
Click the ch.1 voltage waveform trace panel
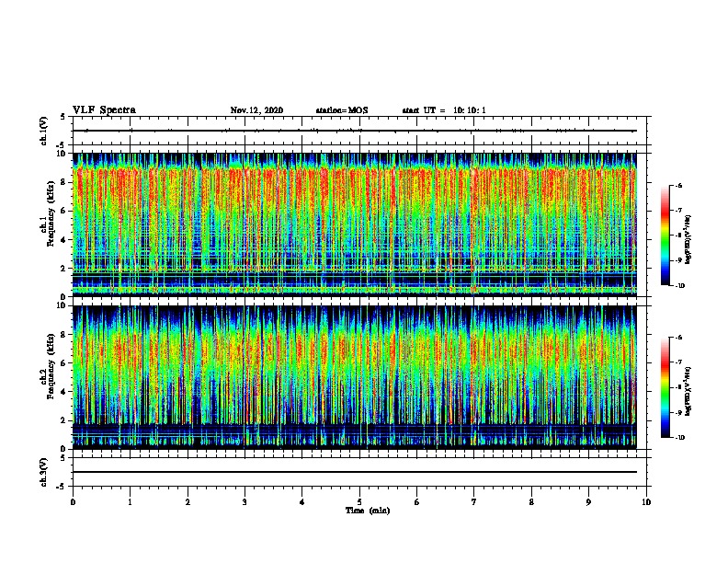tap(359, 131)
